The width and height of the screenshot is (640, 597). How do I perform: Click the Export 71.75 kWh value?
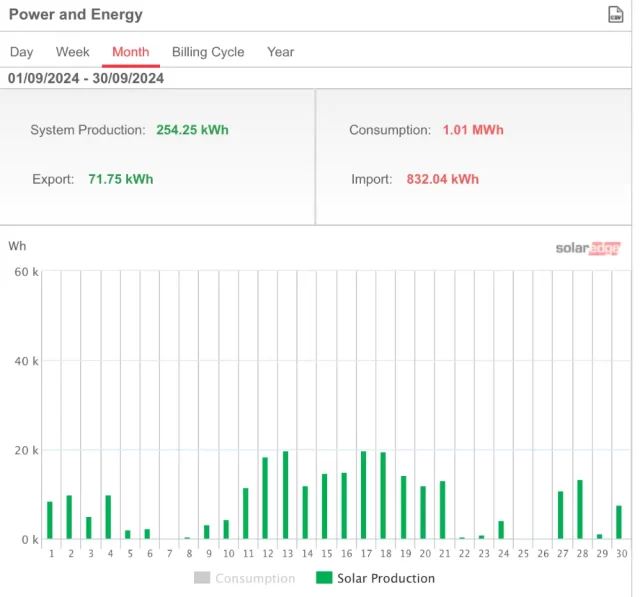tap(121, 179)
